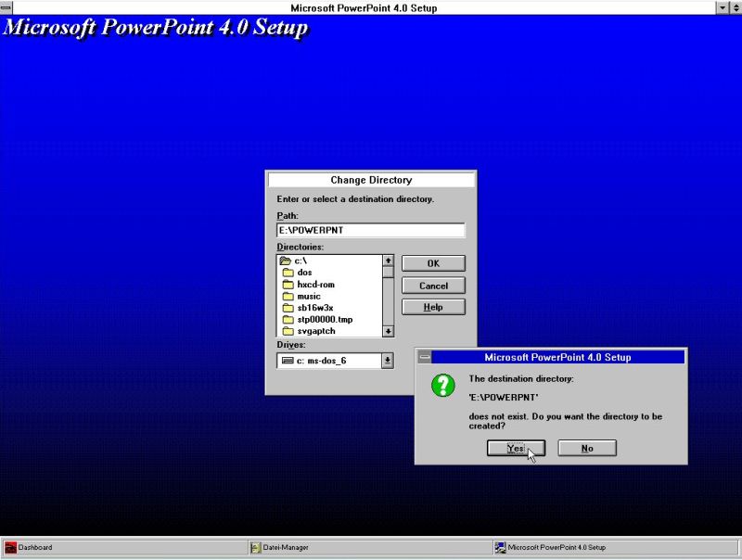The image size is (742, 560).
Task: Open the Setup window control menu box
Action: click(6, 7)
